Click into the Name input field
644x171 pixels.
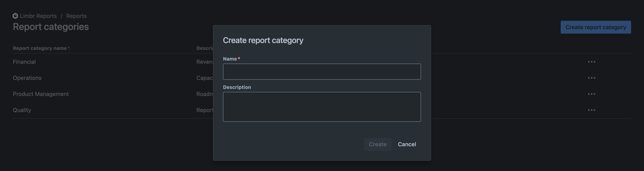pyautogui.click(x=322, y=71)
